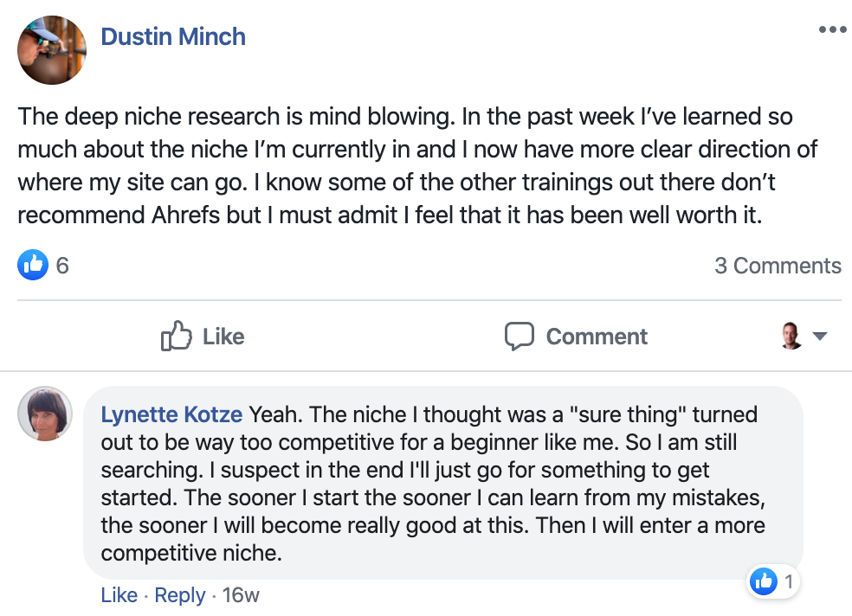The image size is (852, 616).
Task: Click the like reaction icon on Lynette's comment
Action: pyautogui.click(x=764, y=582)
